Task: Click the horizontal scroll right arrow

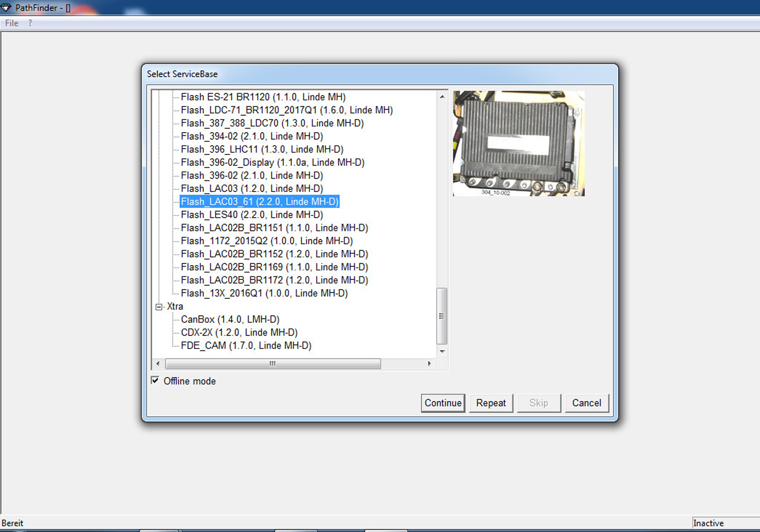Action: click(429, 364)
